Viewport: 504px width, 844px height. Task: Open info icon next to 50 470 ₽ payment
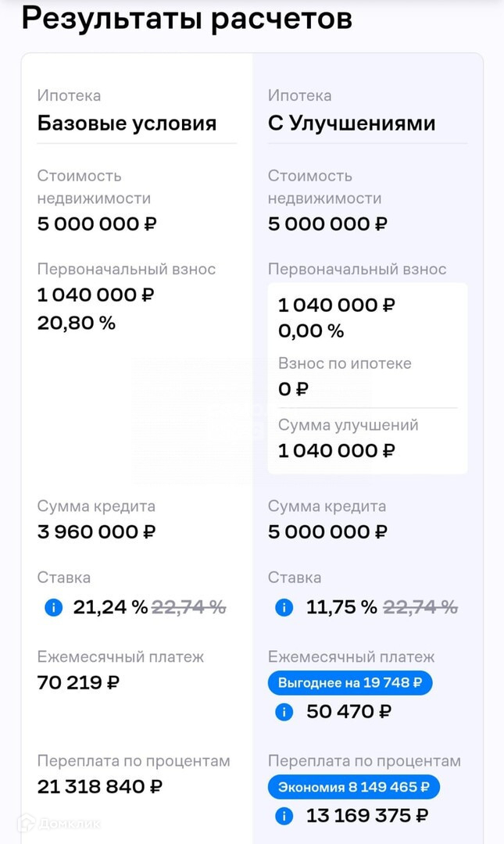point(284,712)
